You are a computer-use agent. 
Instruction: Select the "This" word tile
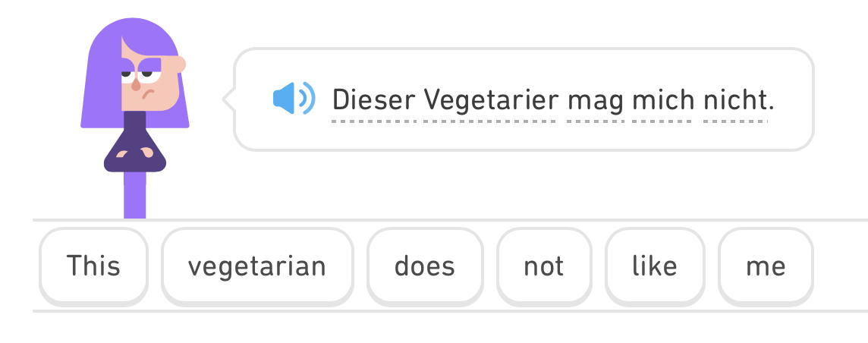(x=93, y=266)
